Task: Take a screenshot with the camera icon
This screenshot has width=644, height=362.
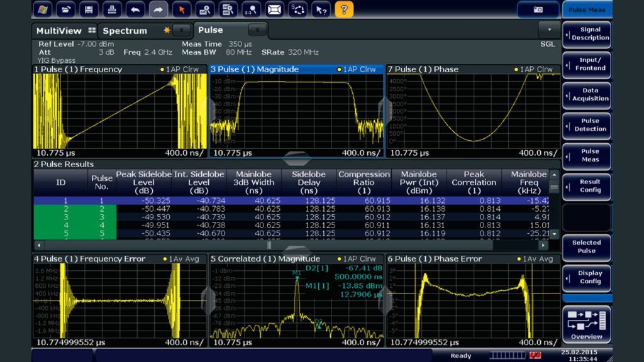Action: pyautogui.click(x=538, y=9)
